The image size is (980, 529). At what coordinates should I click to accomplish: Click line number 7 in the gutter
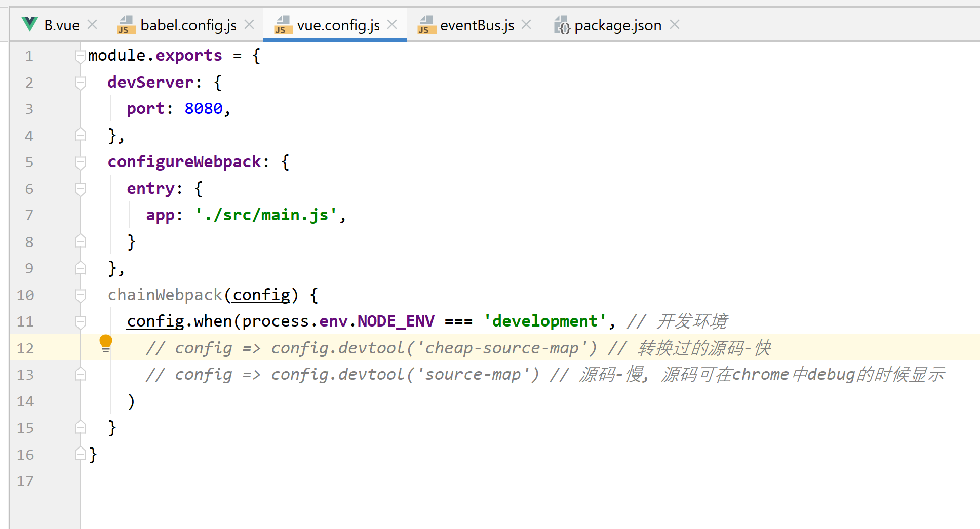[29, 215]
